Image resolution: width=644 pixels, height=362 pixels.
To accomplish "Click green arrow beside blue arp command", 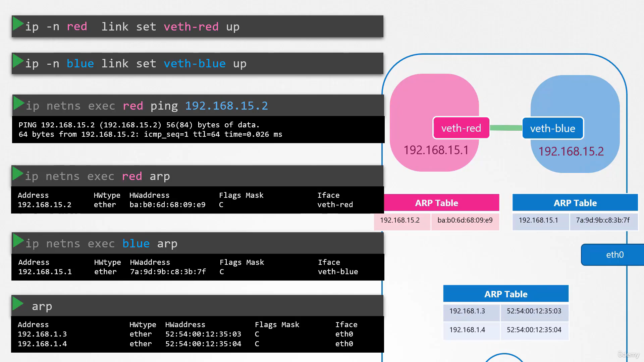I will tap(18, 241).
